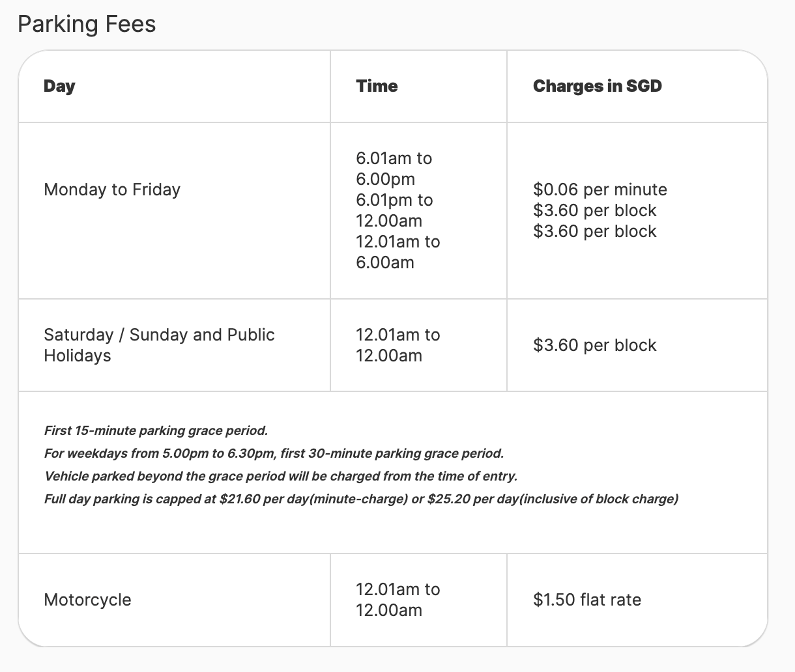Click the third weekday $3.60 per block line
795x672 pixels.
(x=595, y=231)
